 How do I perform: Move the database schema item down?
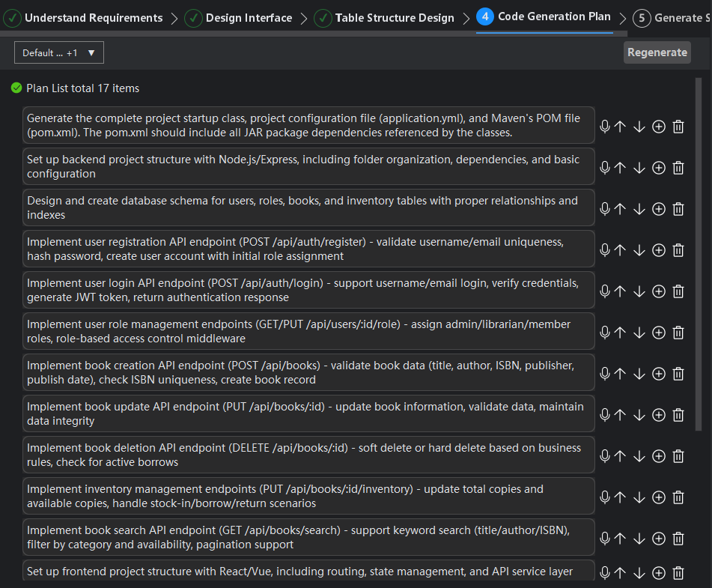pyautogui.click(x=639, y=209)
